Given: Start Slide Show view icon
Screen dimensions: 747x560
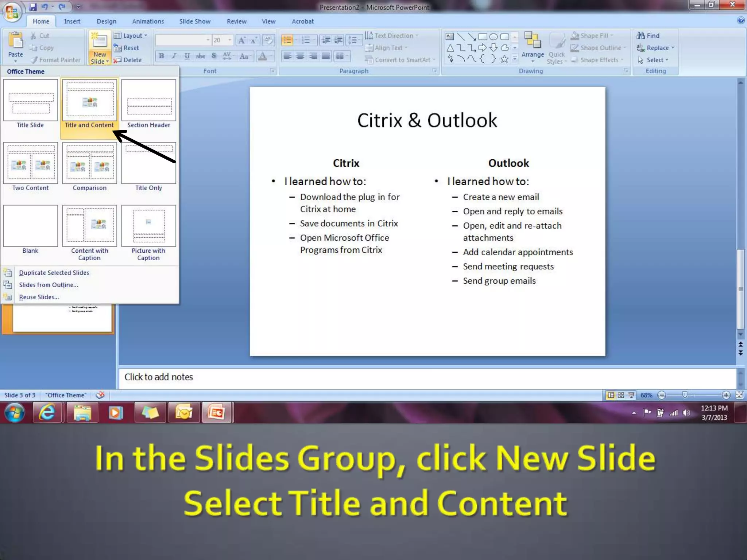Looking at the screenshot, I should pos(631,395).
